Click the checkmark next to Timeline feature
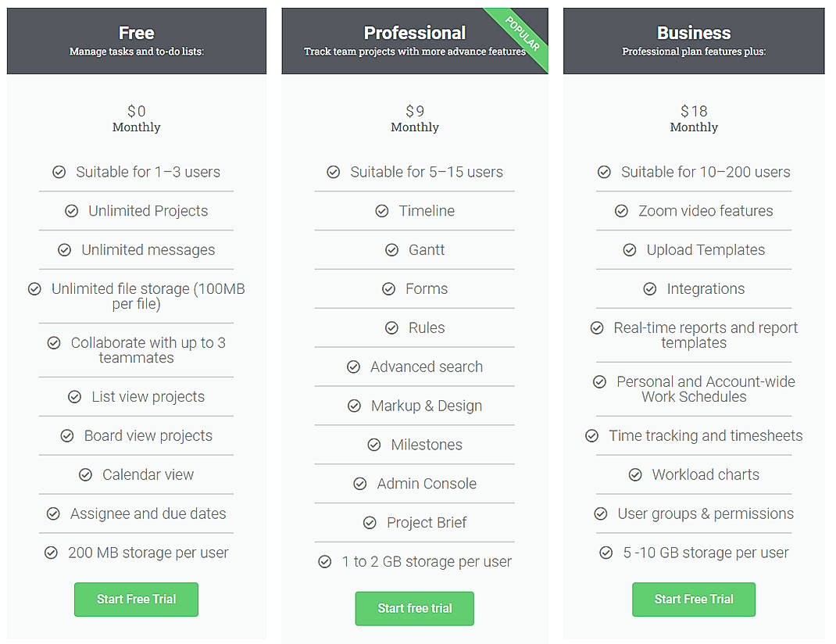 pyautogui.click(x=382, y=211)
